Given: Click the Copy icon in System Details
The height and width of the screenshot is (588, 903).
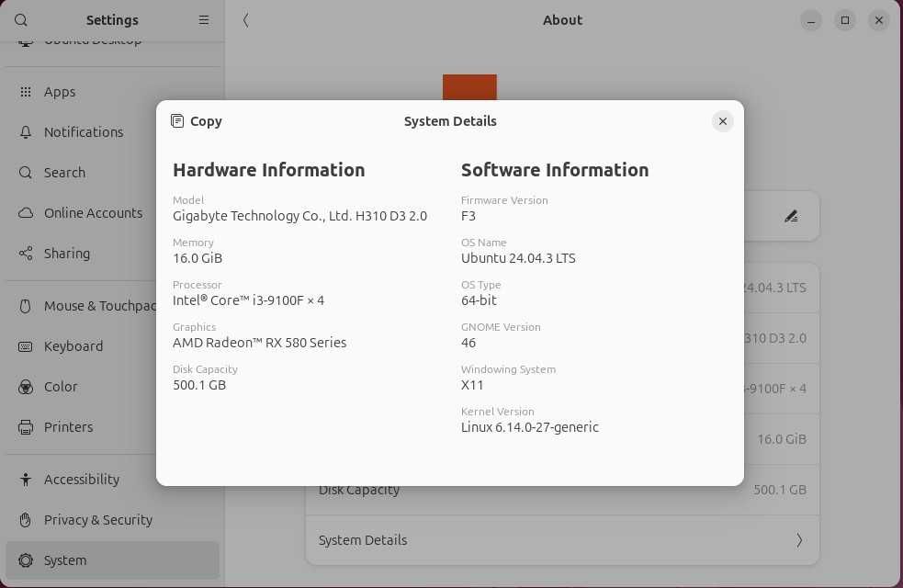Looking at the screenshot, I should tap(177, 121).
